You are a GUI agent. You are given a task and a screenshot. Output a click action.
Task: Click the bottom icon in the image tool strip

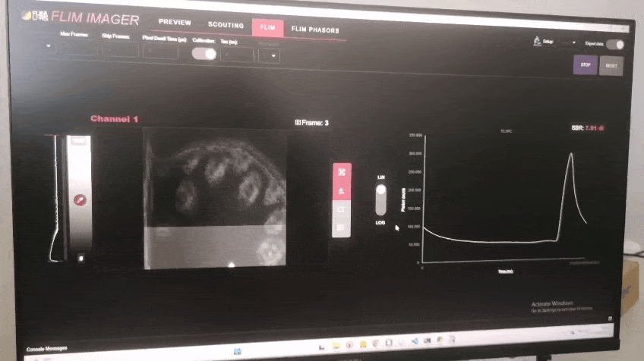click(342, 228)
